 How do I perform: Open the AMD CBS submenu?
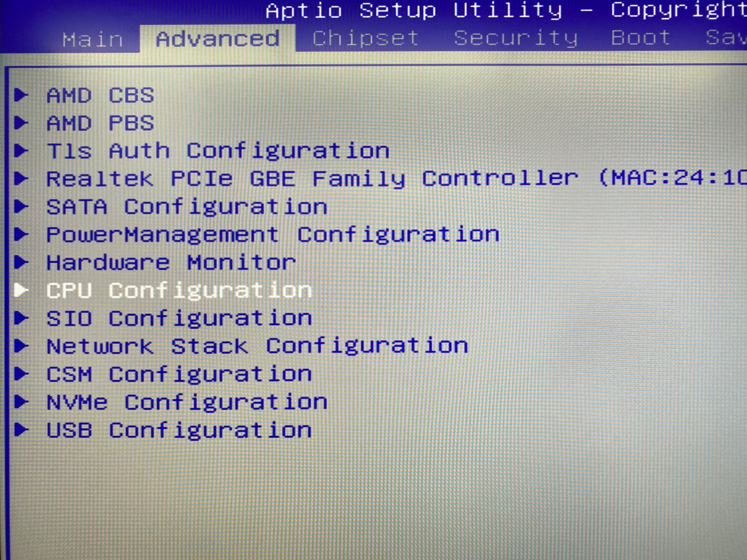pos(99,95)
